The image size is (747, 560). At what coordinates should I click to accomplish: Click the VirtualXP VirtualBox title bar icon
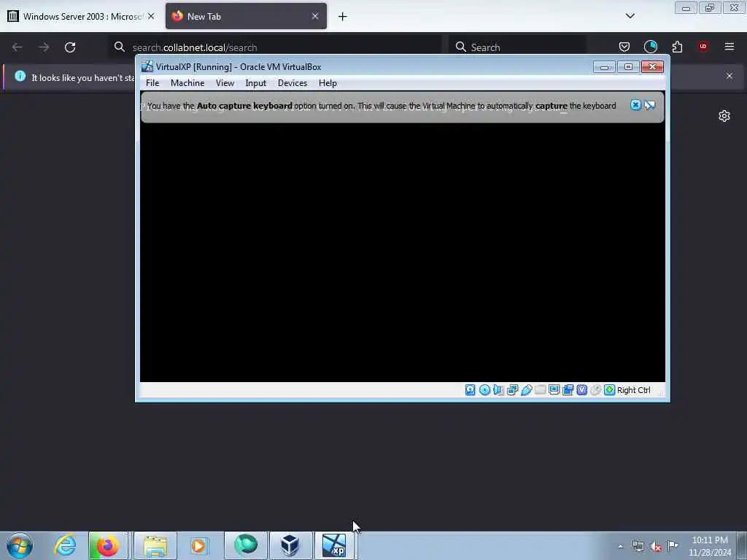tap(147, 66)
